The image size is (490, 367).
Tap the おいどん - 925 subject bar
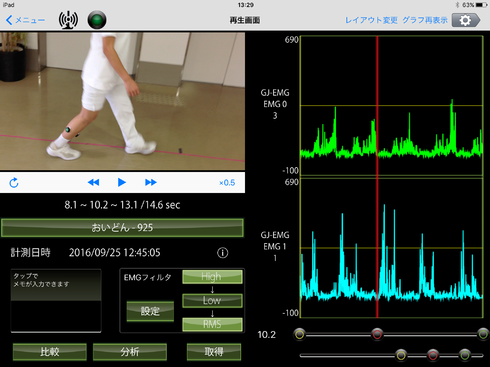122,228
